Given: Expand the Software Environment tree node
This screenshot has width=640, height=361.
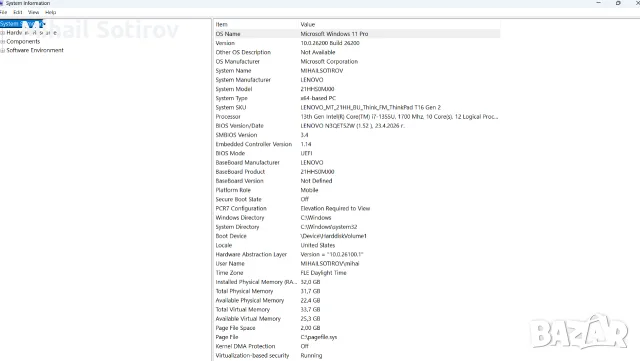Looking at the screenshot, I should 2,51.
